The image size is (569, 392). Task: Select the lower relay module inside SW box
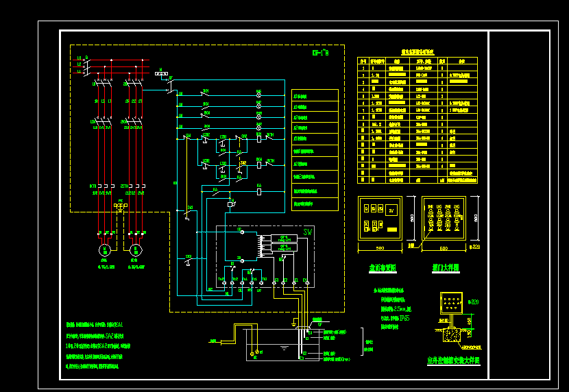(x=284, y=247)
